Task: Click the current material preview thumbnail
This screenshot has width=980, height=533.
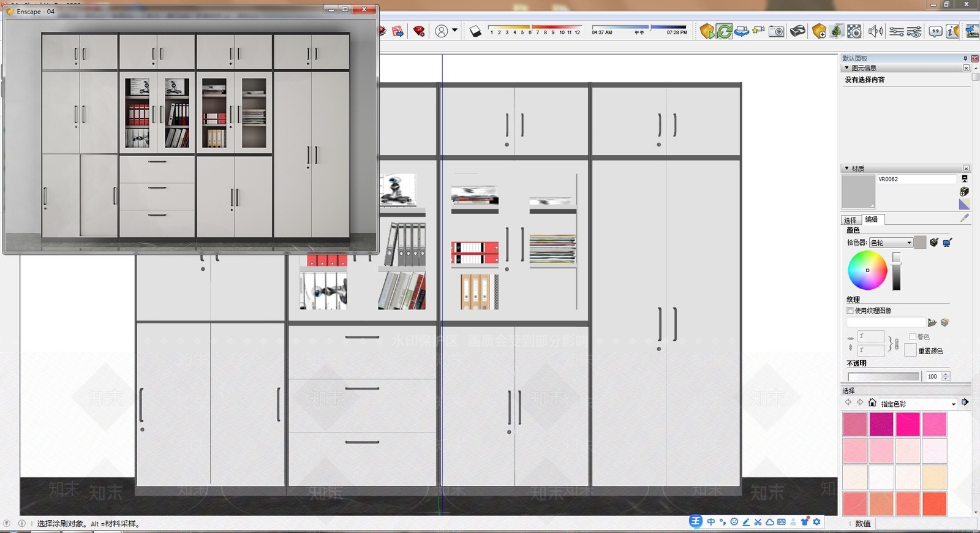Action: click(858, 192)
